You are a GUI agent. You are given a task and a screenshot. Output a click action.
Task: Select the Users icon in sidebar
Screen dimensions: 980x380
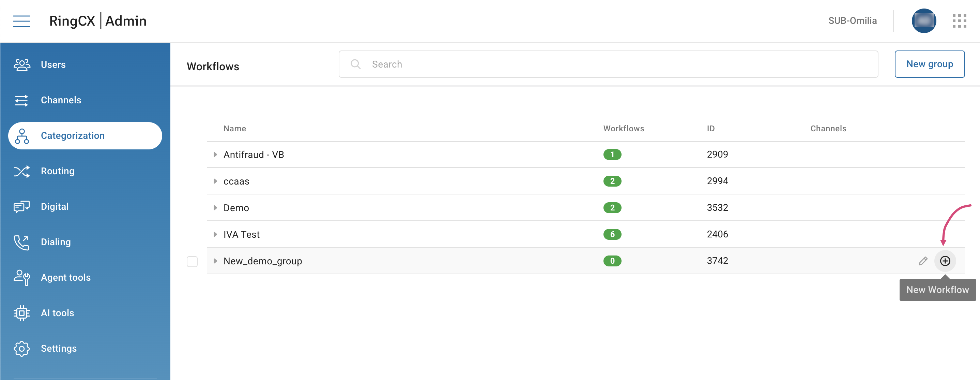pyautogui.click(x=22, y=64)
